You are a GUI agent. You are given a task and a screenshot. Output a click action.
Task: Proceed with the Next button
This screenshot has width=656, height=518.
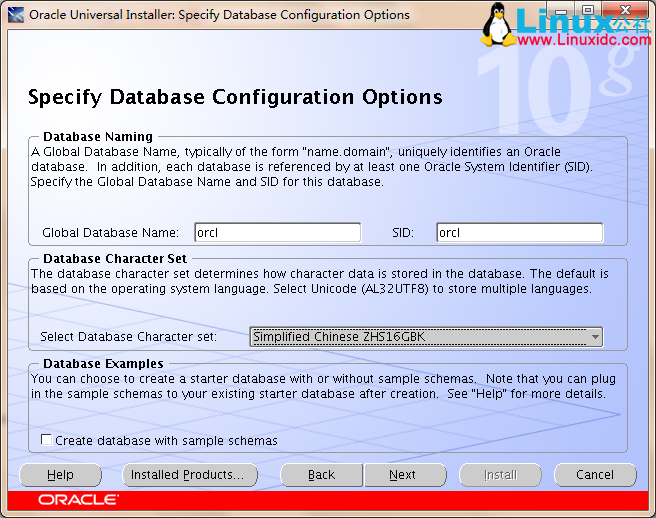405,475
